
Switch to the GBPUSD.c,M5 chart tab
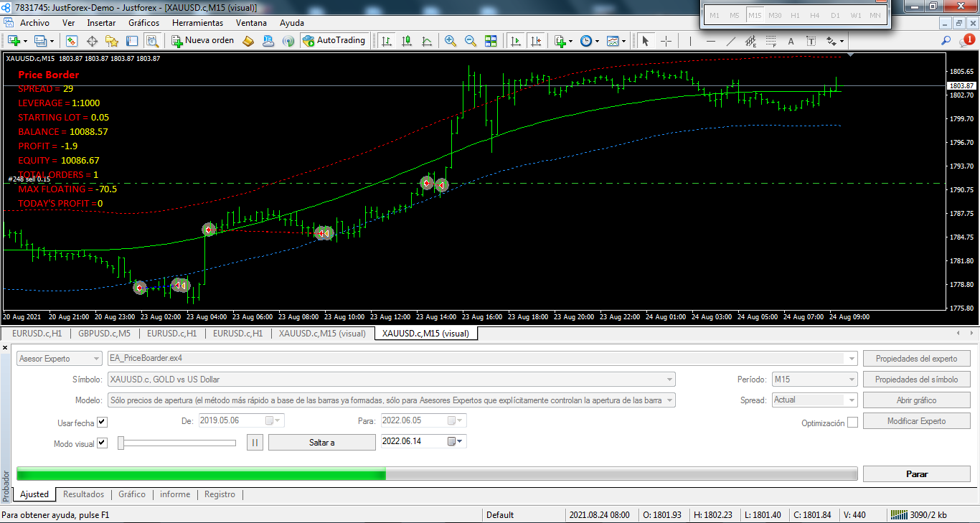(104, 334)
